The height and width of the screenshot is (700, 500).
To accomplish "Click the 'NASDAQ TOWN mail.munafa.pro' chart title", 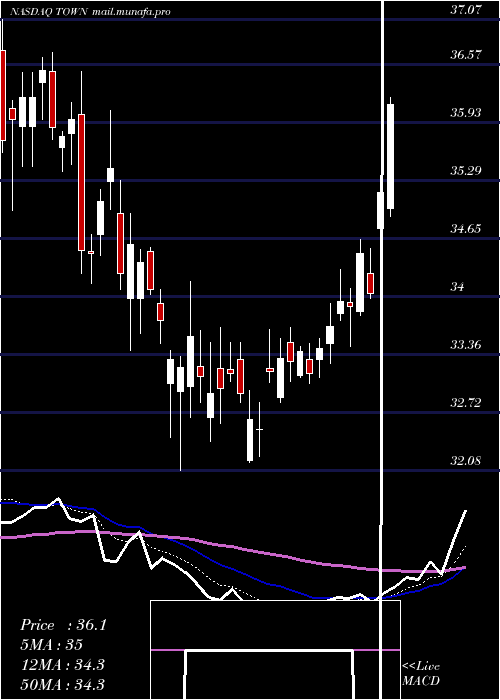I will 90,12.
